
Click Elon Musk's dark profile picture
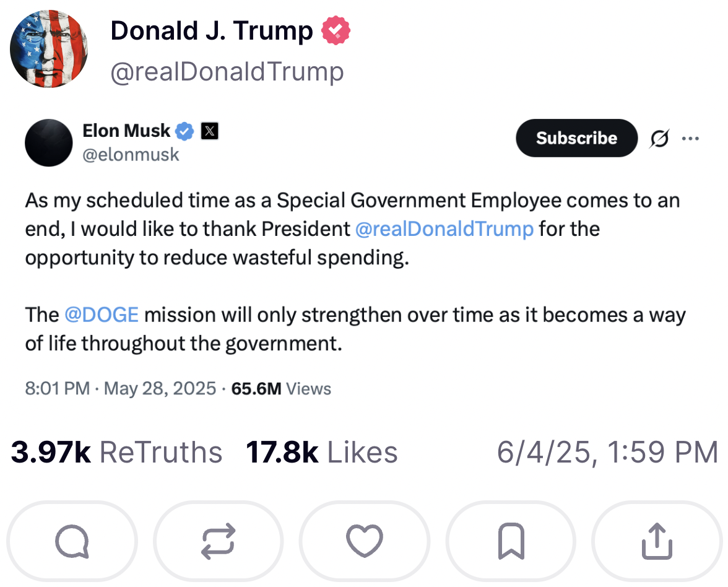point(48,142)
